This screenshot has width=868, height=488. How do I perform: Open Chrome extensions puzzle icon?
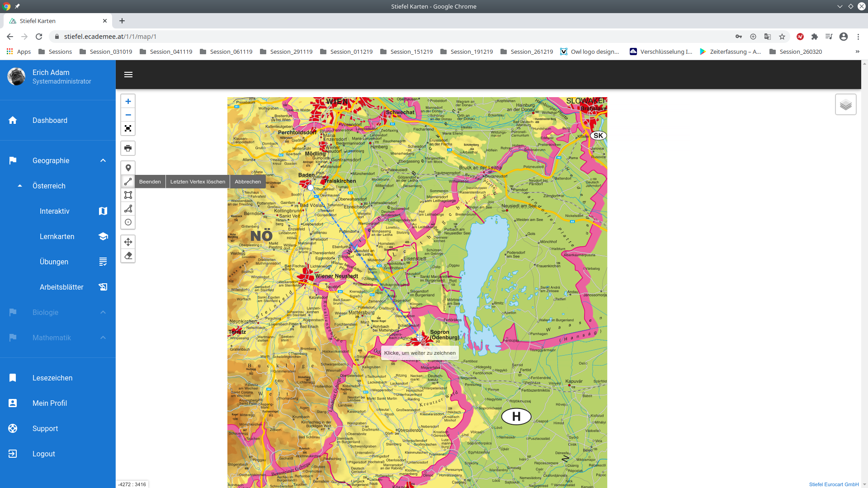point(815,37)
